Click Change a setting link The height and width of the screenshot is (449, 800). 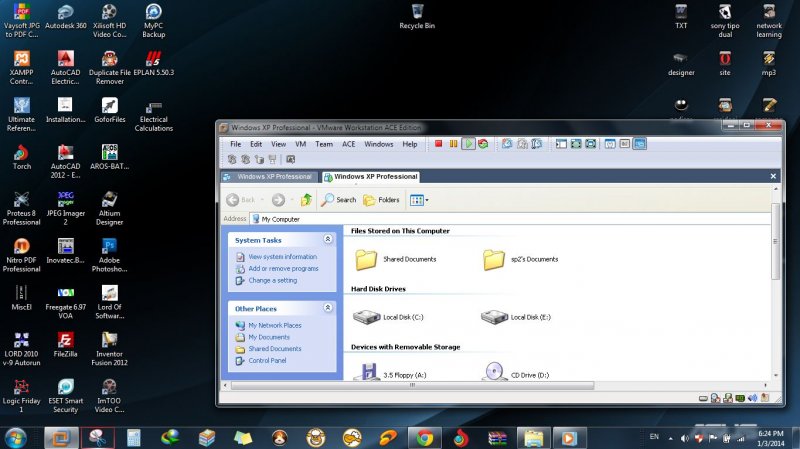tap(272, 280)
